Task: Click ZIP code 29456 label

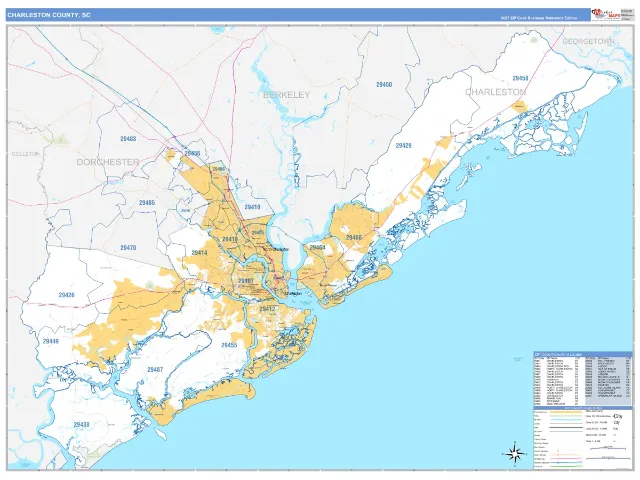Action: (x=192, y=153)
